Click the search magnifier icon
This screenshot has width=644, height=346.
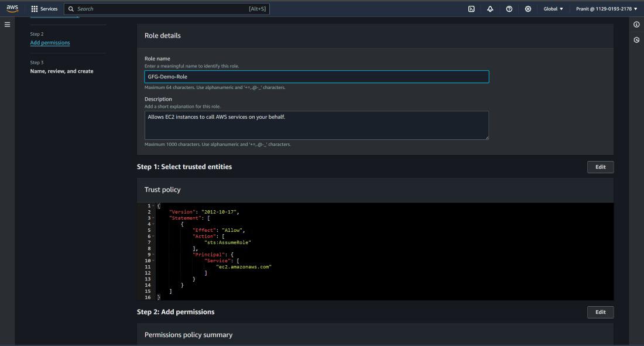[71, 9]
